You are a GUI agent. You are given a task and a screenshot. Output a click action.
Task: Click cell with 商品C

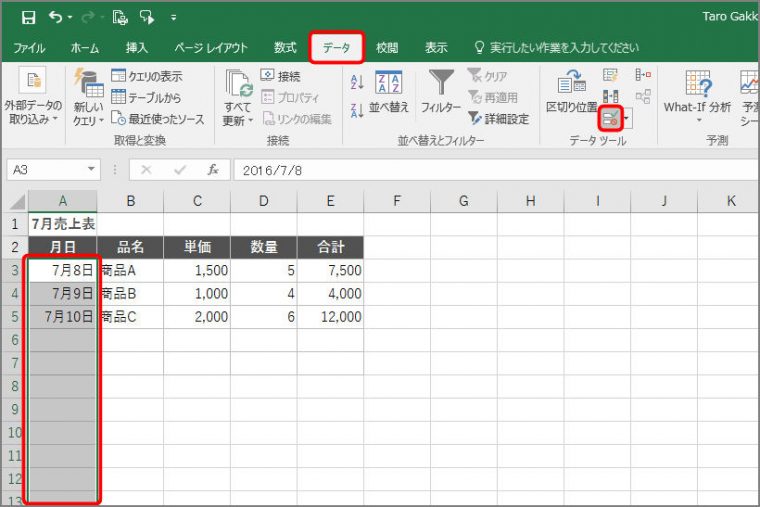(x=130, y=317)
